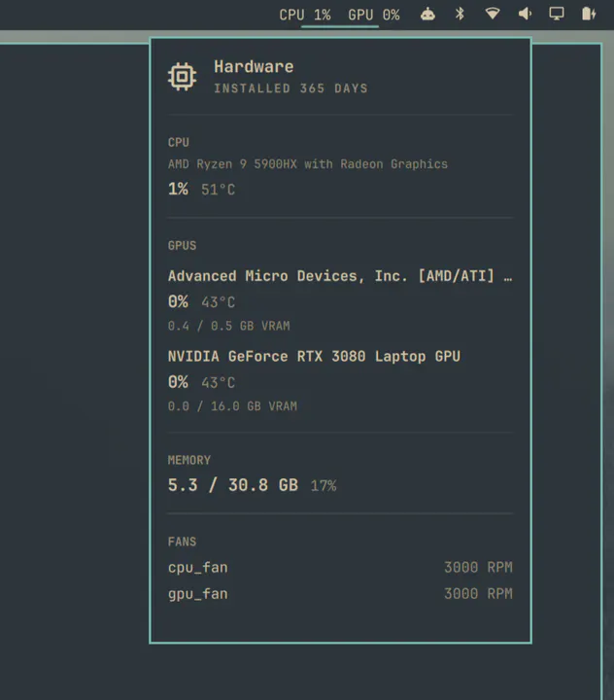Click the GPU 0% indicator in top bar
Screen dimensions: 614x700
374,15
